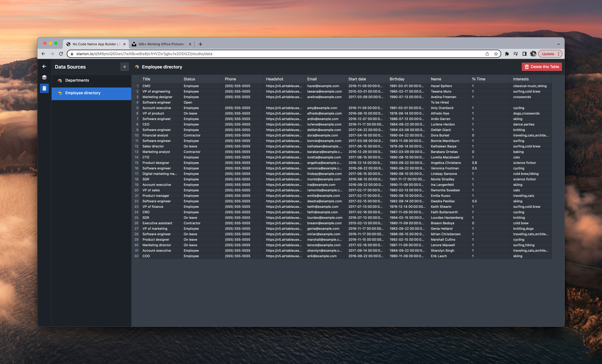602x364 pixels.
Task: Select the Open status cell in row 4
Action: point(202,102)
